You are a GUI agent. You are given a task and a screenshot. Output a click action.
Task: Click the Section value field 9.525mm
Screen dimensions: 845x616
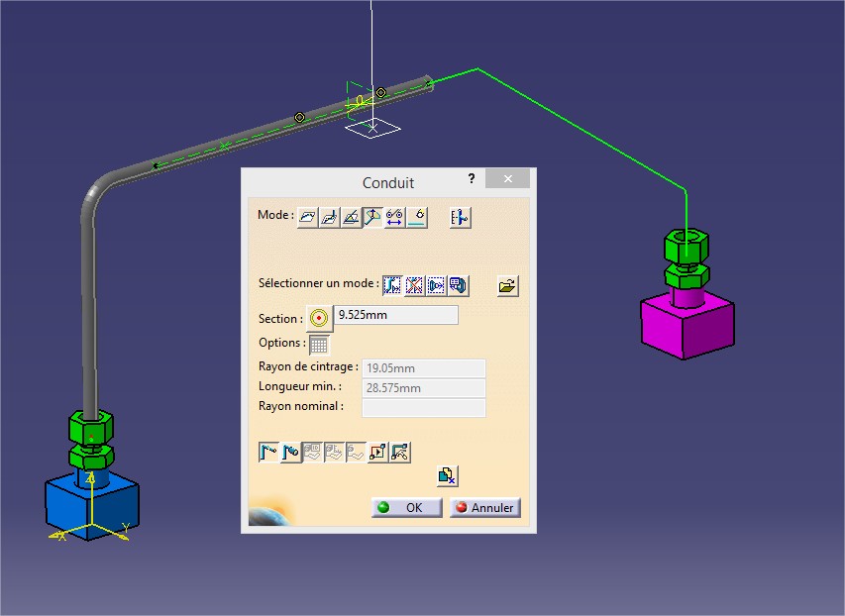click(396, 315)
